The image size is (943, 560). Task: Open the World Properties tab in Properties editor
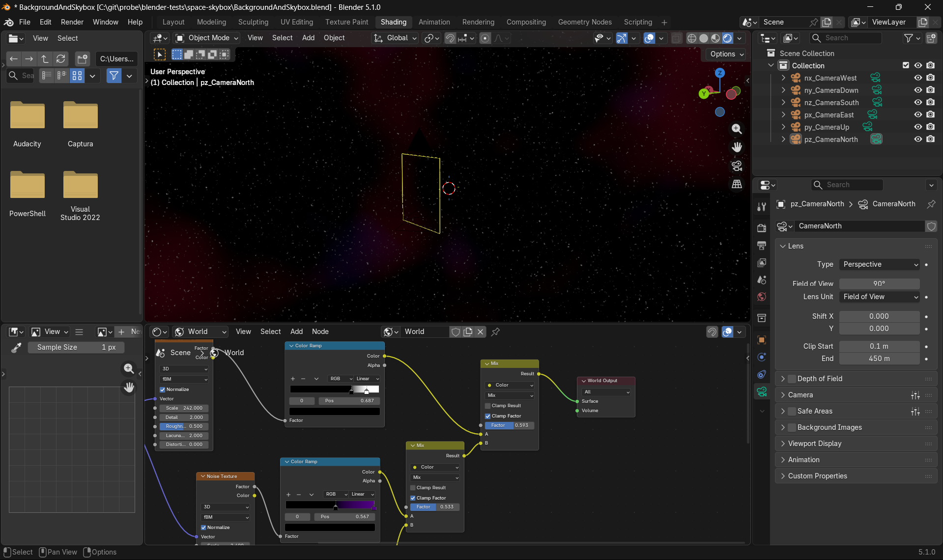coord(761,297)
